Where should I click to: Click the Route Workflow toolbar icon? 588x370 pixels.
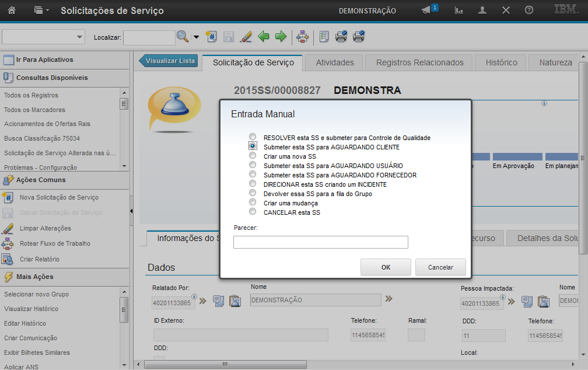point(302,37)
